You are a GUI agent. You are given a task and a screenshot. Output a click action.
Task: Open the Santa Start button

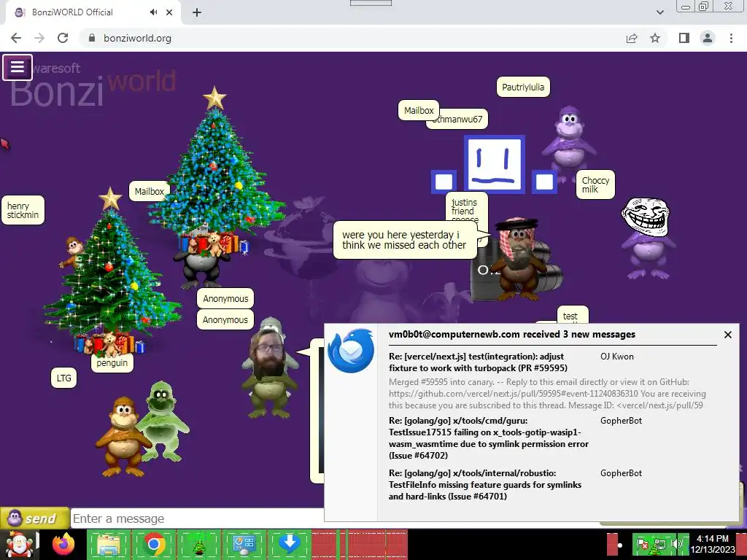19,544
